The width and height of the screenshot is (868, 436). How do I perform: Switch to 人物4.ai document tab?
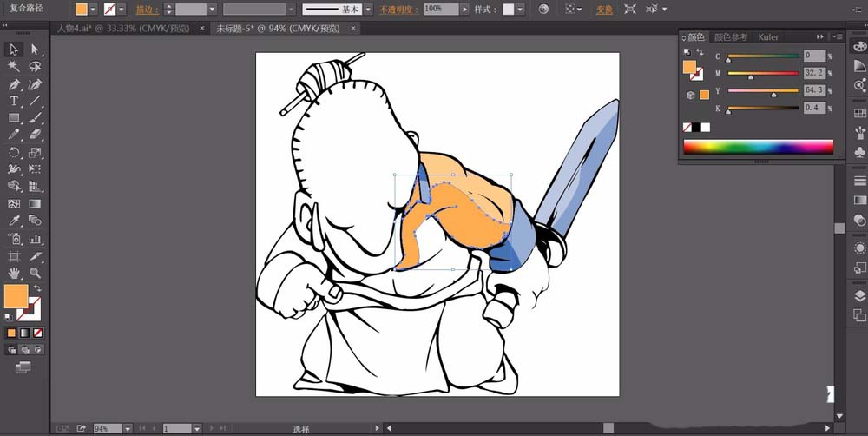click(x=123, y=29)
